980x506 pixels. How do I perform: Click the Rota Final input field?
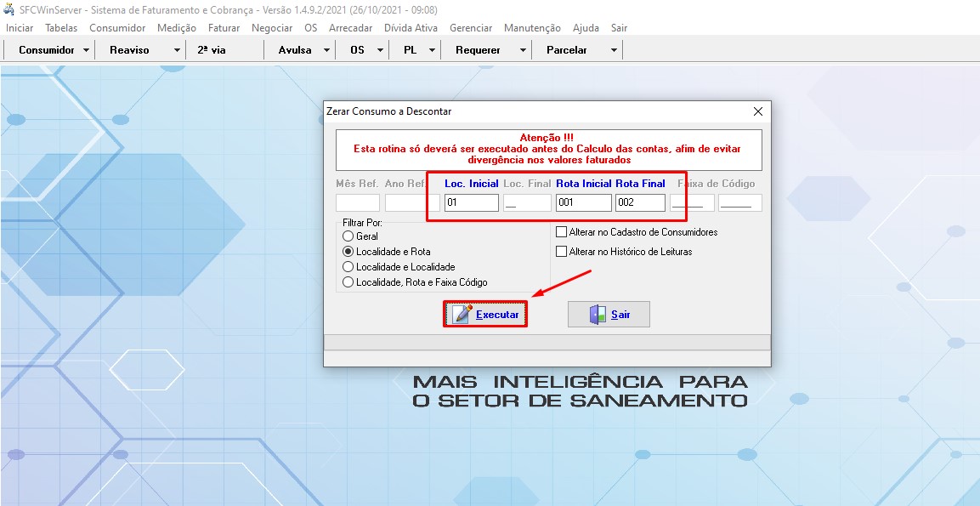[639, 203]
